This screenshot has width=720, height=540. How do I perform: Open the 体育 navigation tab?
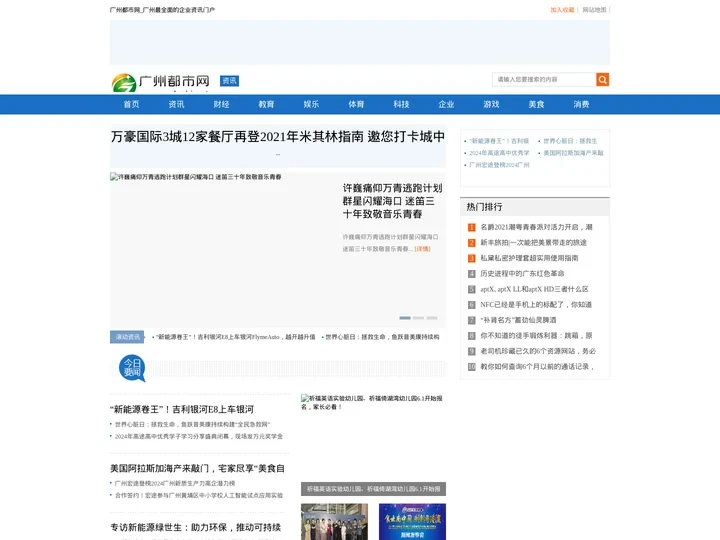coord(356,104)
